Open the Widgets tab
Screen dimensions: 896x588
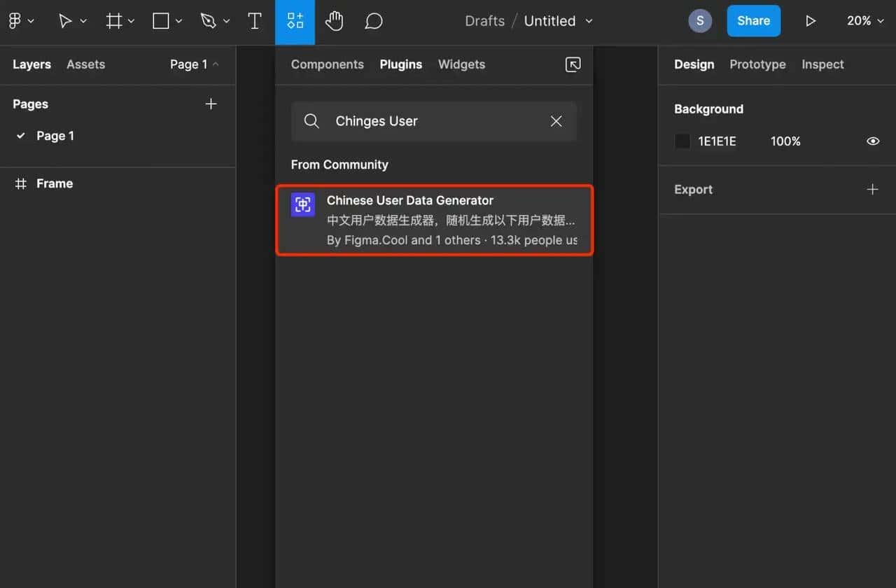[461, 64]
